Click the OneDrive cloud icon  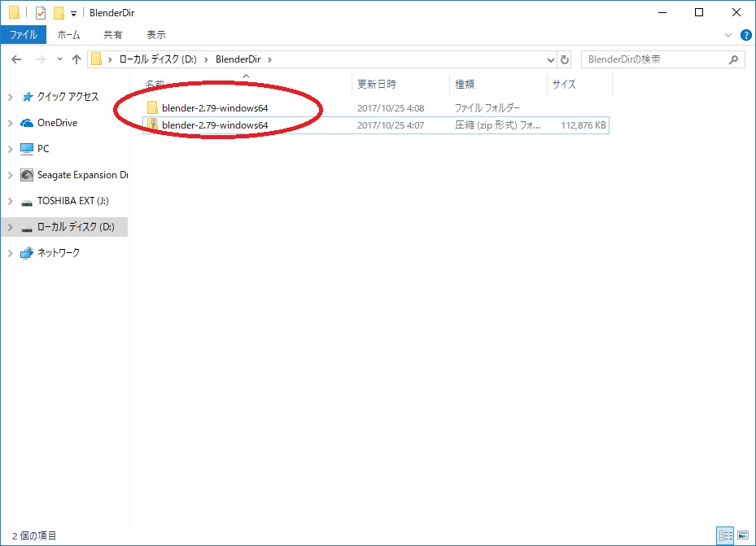tap(27, 124)
